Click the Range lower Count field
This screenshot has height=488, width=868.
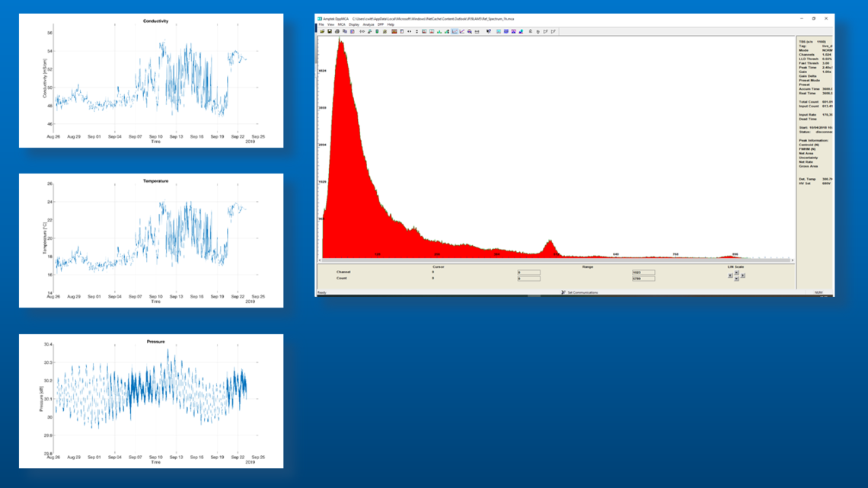click(x=528, y=279)
